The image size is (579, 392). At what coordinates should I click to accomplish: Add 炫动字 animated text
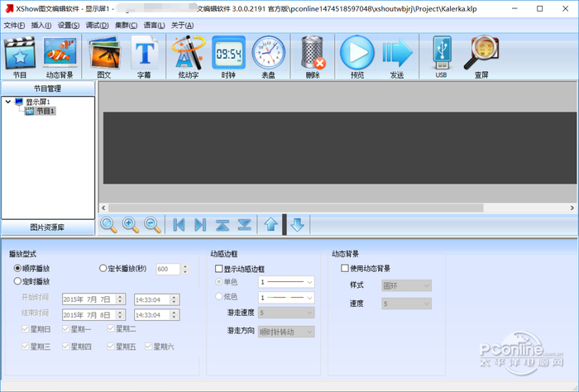pos(189,52)
